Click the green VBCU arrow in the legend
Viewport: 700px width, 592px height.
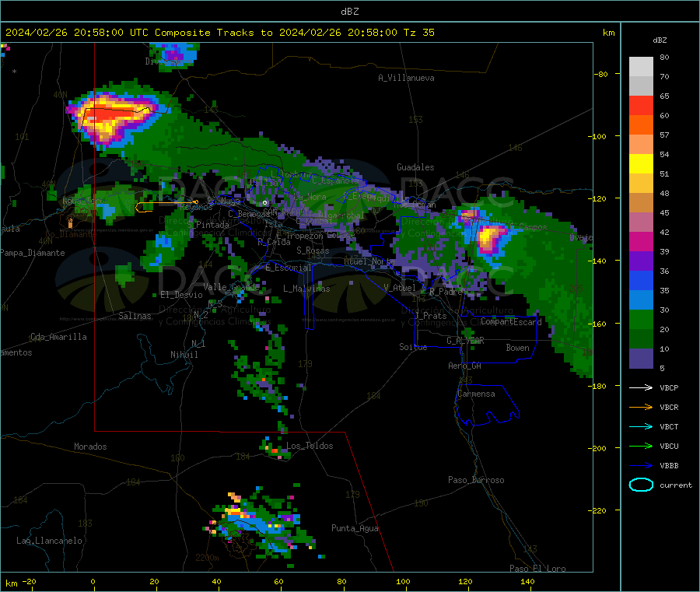[641, 446]
